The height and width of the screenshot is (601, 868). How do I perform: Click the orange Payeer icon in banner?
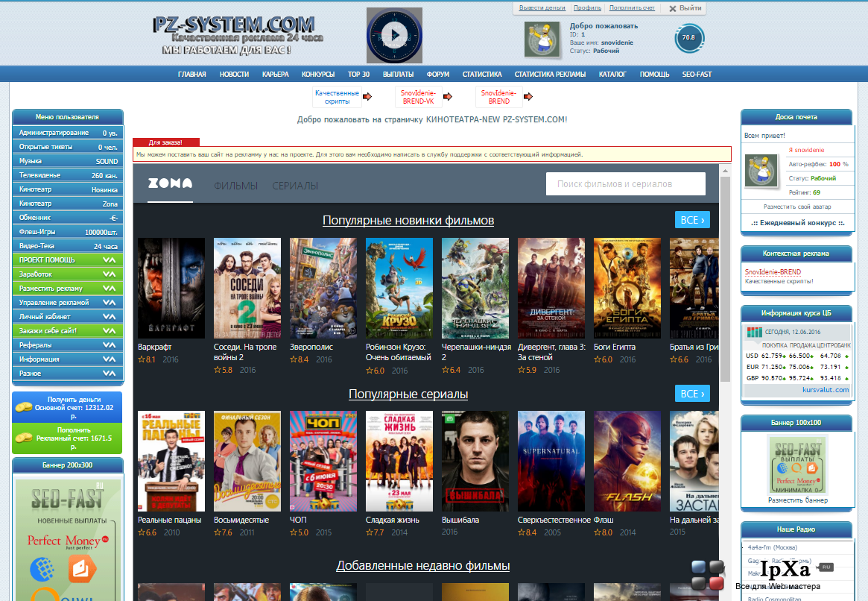[82, 569]
